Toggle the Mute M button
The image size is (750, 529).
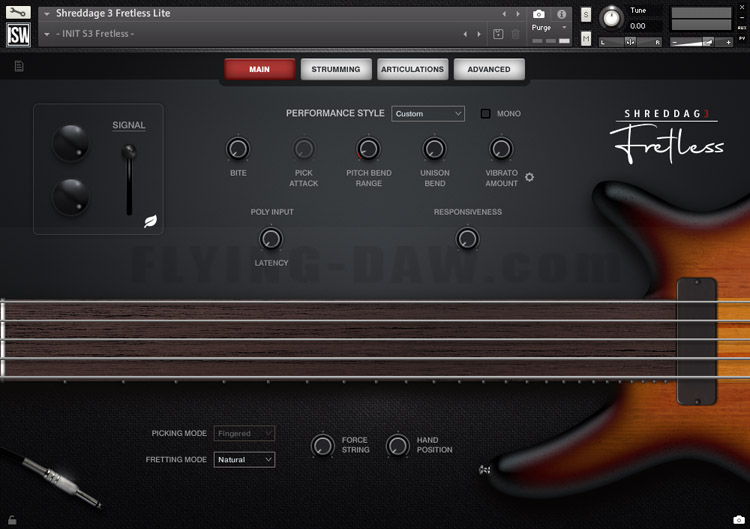[586, 38]
